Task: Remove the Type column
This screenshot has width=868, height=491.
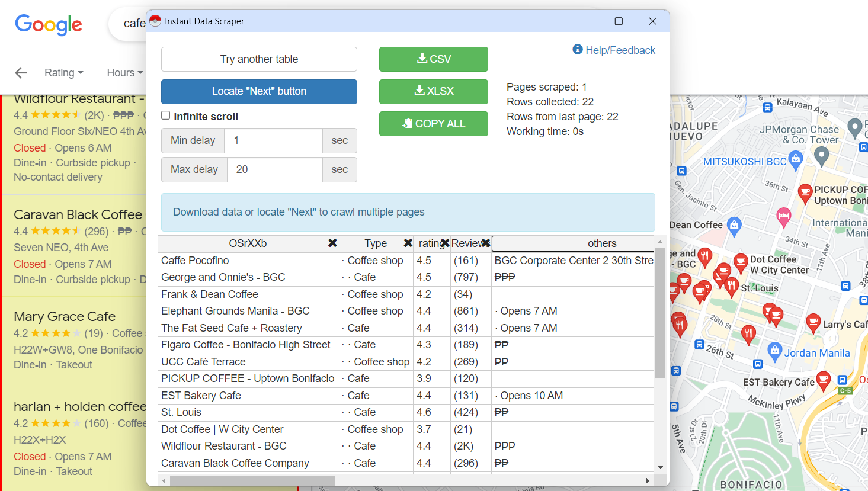Action: click(408, 243)
